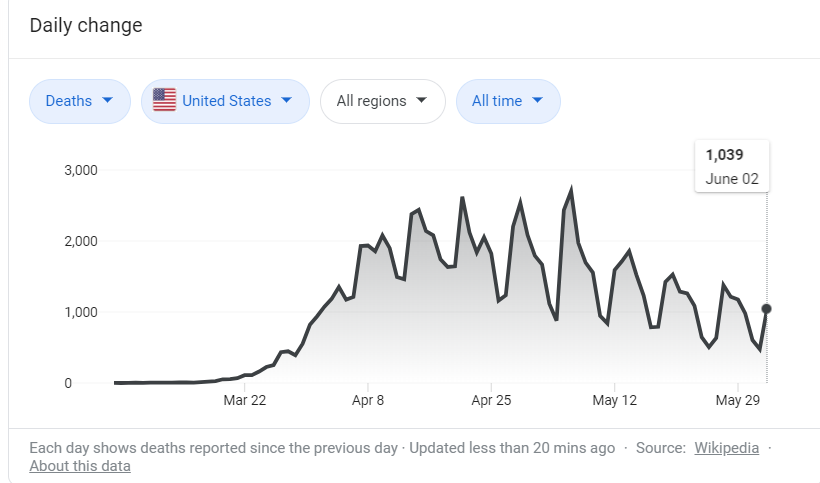The image size is (820, 483).
Task: Click the caret arrow beside United States
Action: click(x=287, y=101)
